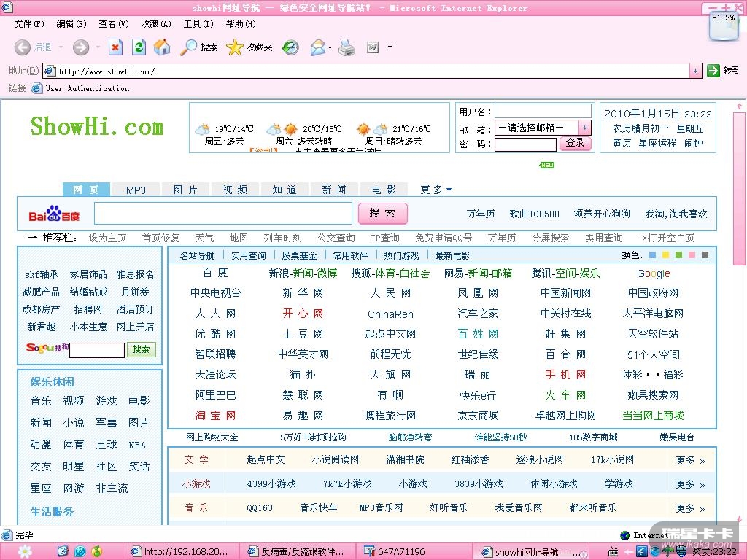
Task: Click the page vertical scrollbar thumb
Action: pos(739,188)
